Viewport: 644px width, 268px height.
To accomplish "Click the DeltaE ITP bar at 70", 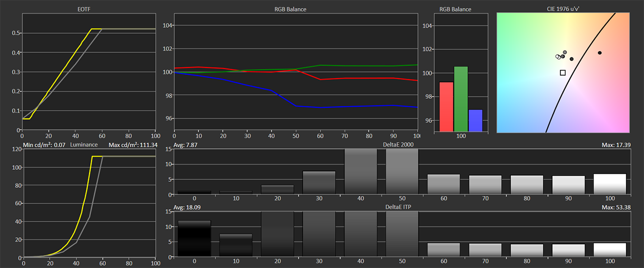I will (x=485, y=250).
